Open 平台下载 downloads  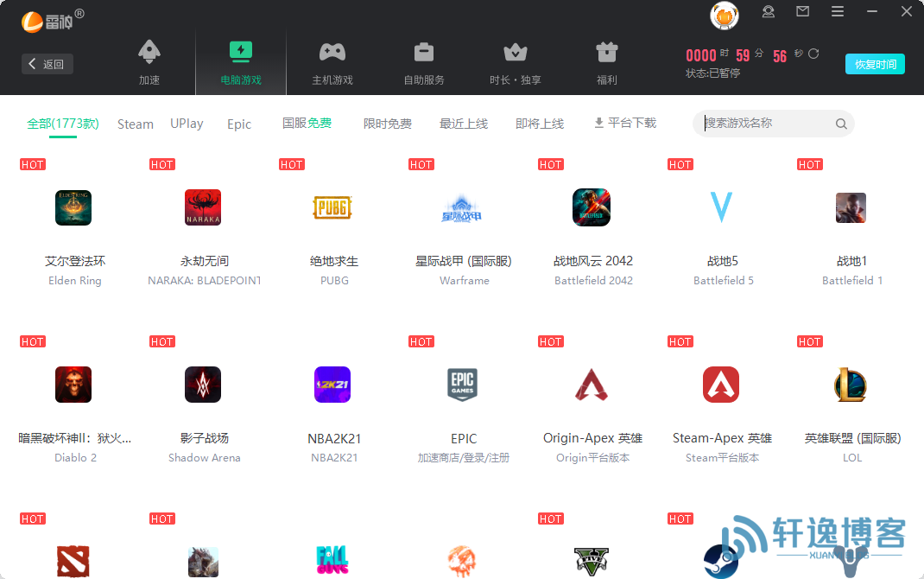tap(625, 124)
